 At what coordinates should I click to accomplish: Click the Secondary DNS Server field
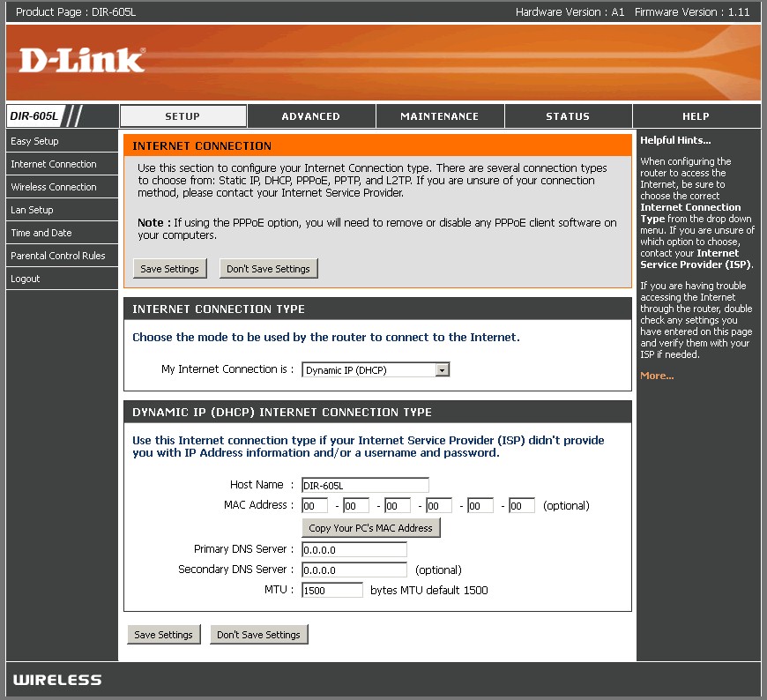pyautogui.click(x=354, y=570)
